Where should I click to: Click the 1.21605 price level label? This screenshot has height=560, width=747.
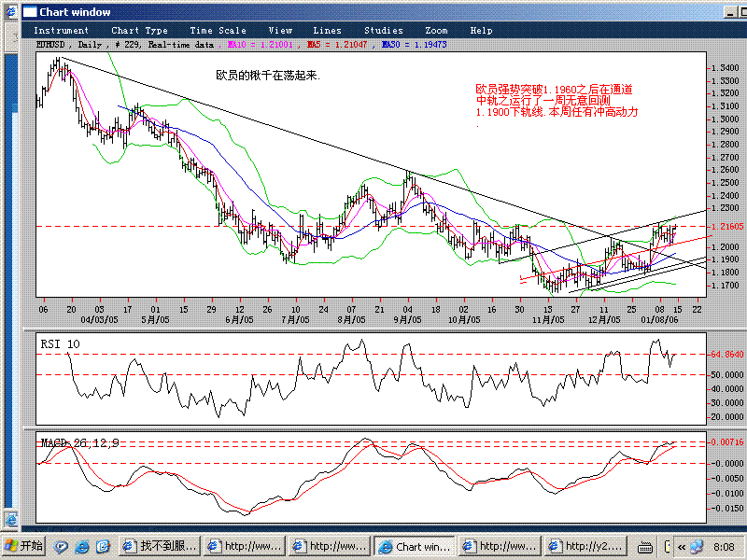727,227
